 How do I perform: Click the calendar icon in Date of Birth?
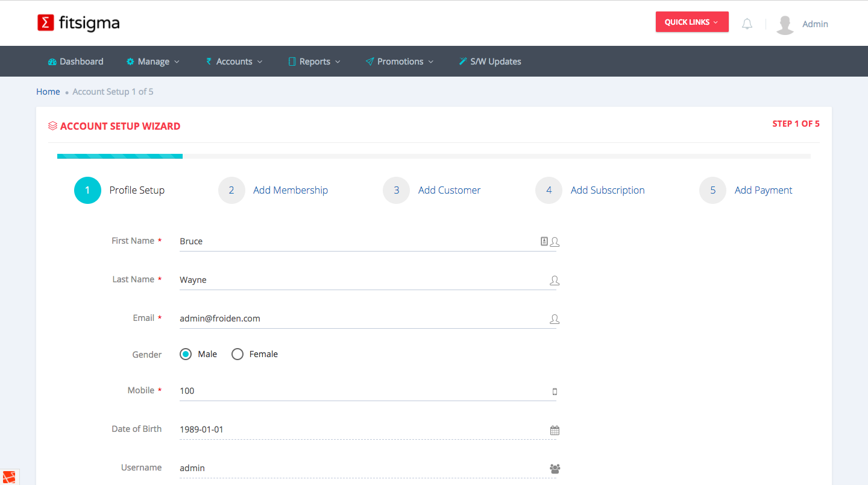tap(555, 430)
